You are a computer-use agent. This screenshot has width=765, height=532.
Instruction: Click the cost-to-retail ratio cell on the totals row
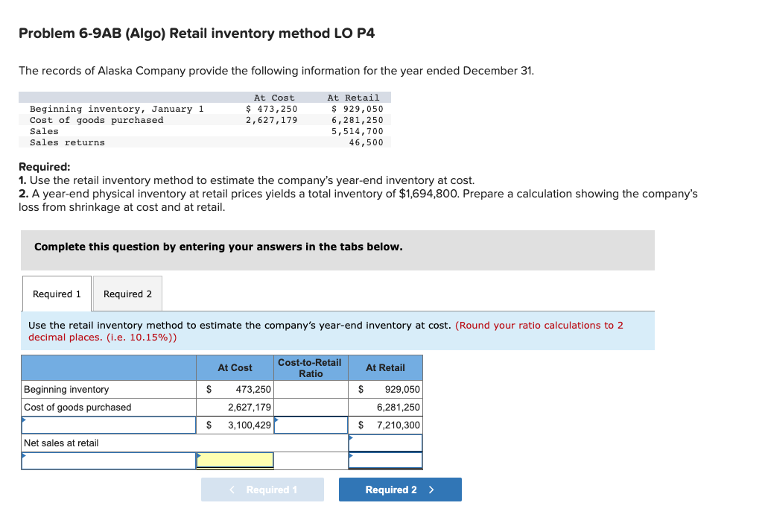(x=311, y=425)
